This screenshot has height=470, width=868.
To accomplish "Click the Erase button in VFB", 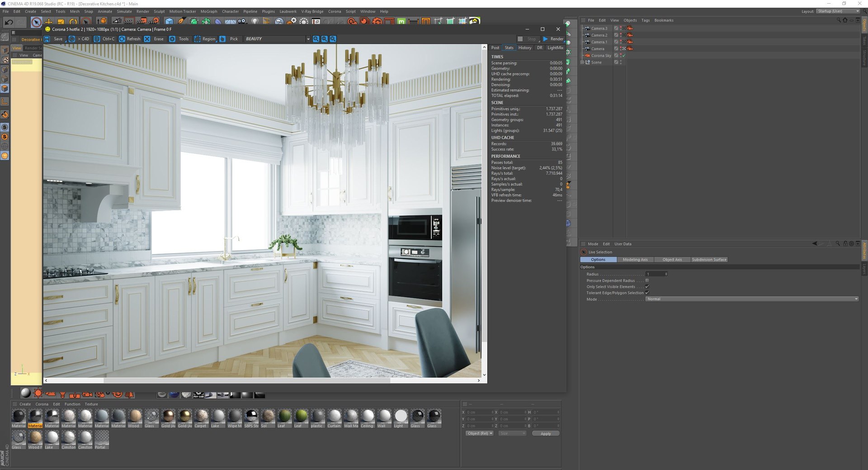I will [154, 39].
